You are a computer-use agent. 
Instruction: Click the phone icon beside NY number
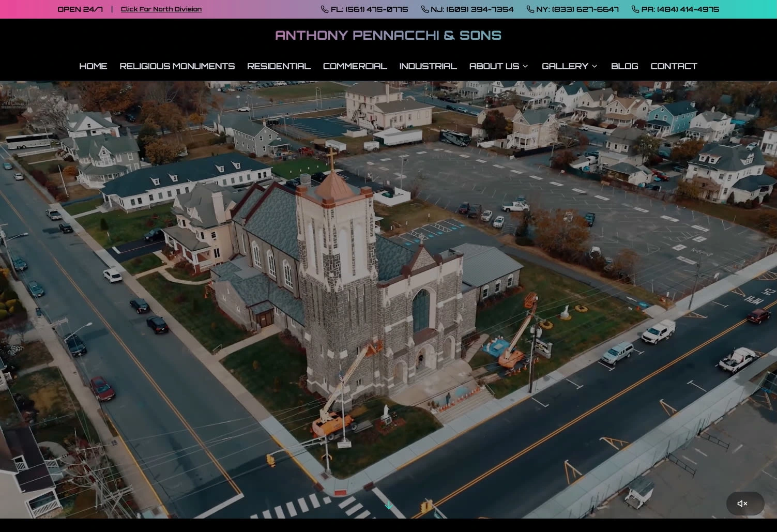(x=530, y=9)
